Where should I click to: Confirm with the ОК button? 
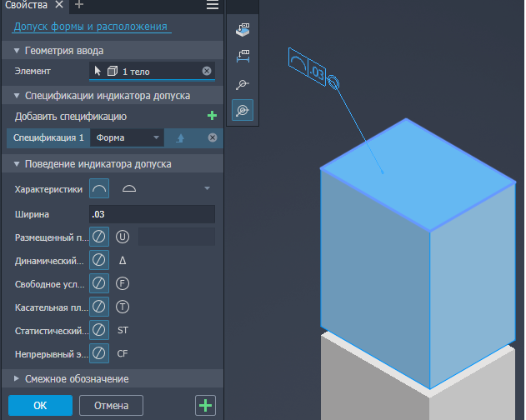pyautogui.click(x=40, y=406)
